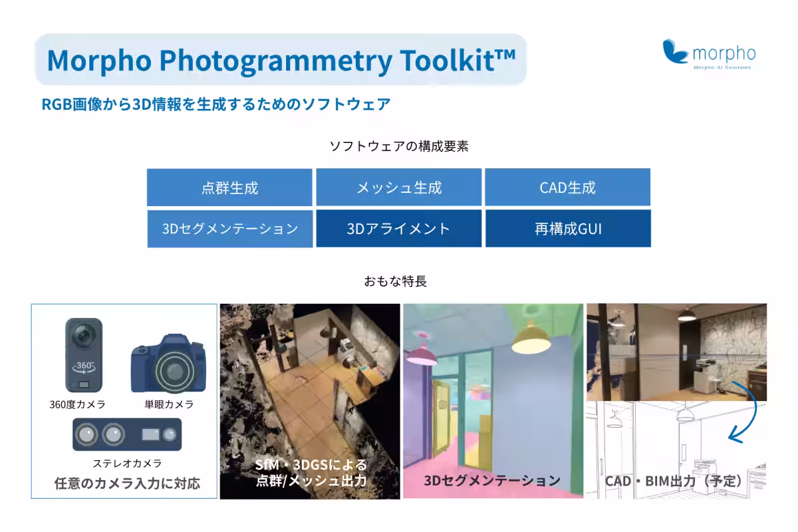Click the ステレオカメラ label
The image size is (798, 532).
pyautogui.click(x=126, y=464)
